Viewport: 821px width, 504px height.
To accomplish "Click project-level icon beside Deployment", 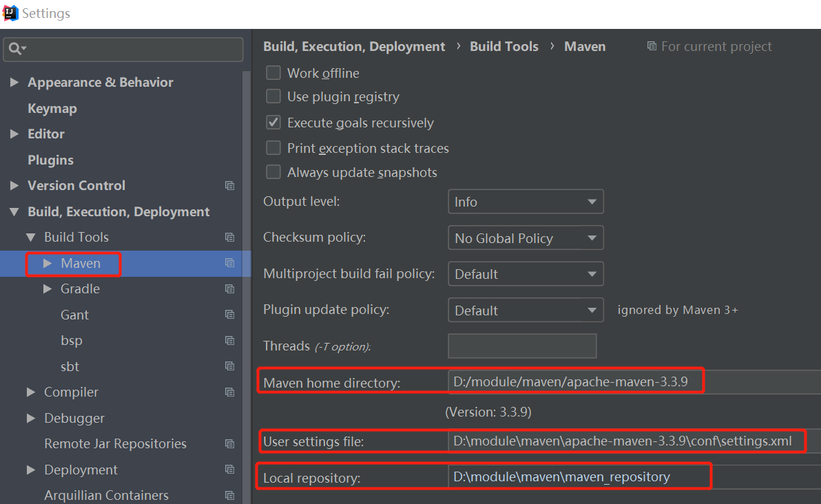I will pyautogui.click(x=229, y=470).
